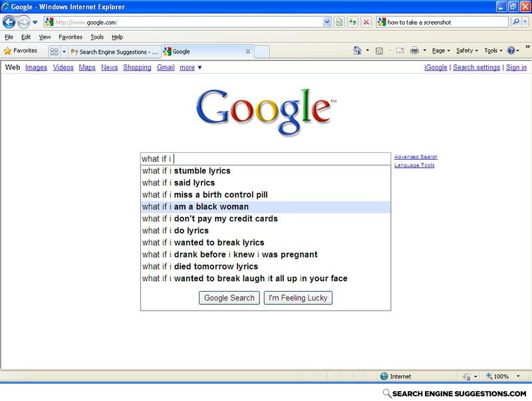Open the Help menu
The image size is (532, 401).
coord(117,37)
